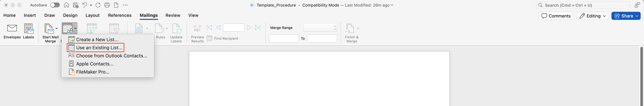
Task: Click the Start Mail Merge icon
Action: click(49, 29)
